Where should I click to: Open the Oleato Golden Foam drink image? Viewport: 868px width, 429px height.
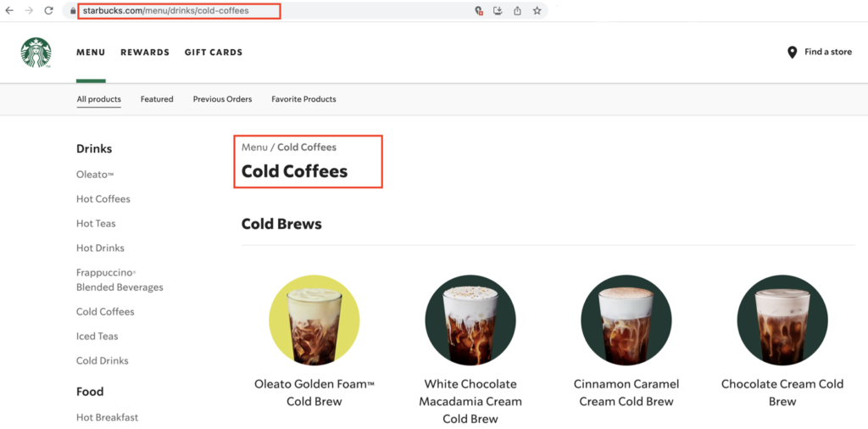314,320
